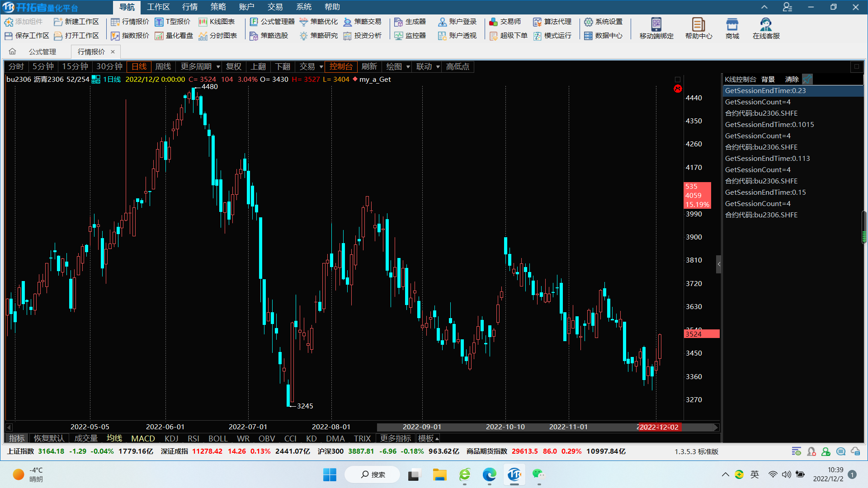This screenshot has width=868, height=488.
Task: Click the 策略优化 strategy optimization icon
Action: 304,22
